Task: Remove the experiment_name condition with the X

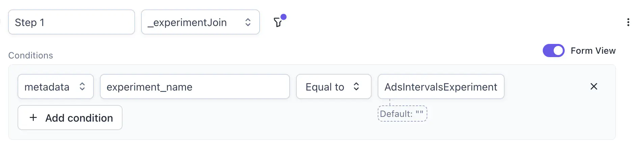Action: click(x=594, y=86)
